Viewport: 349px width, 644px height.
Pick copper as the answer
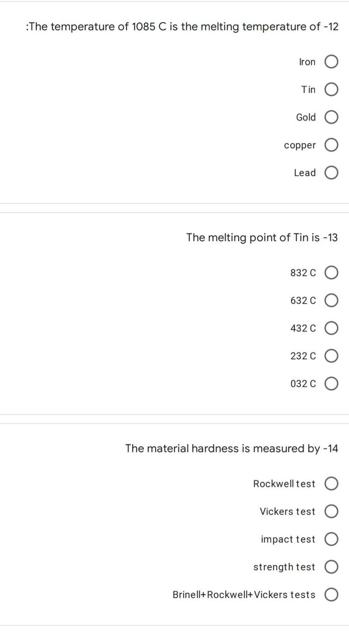331,145
